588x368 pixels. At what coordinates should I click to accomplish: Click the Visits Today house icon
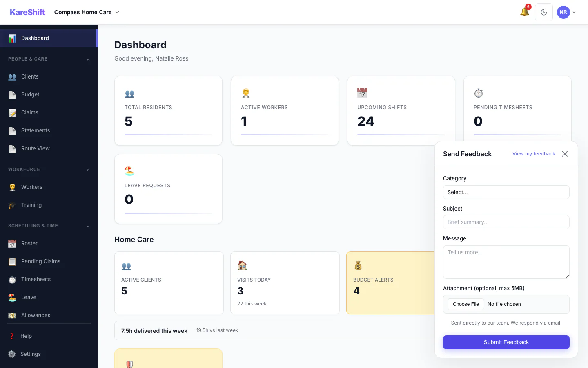[242, 265]
